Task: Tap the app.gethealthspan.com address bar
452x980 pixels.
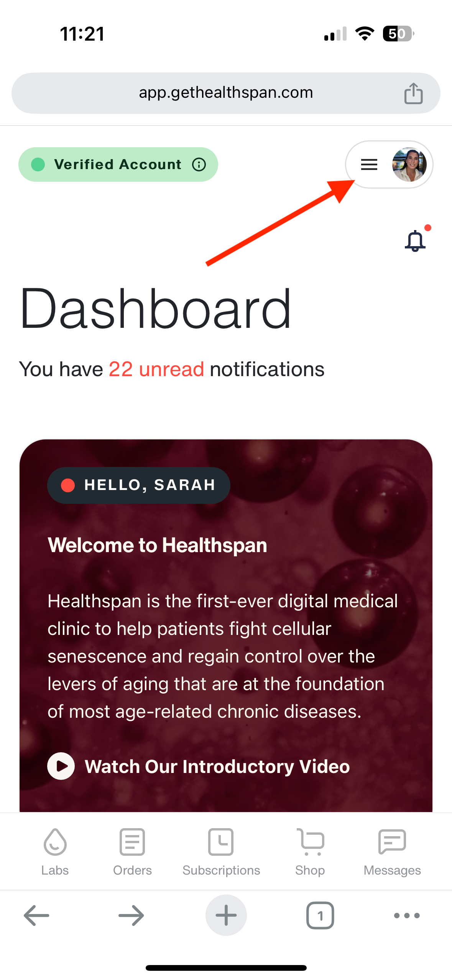Action: click(226, 93)
